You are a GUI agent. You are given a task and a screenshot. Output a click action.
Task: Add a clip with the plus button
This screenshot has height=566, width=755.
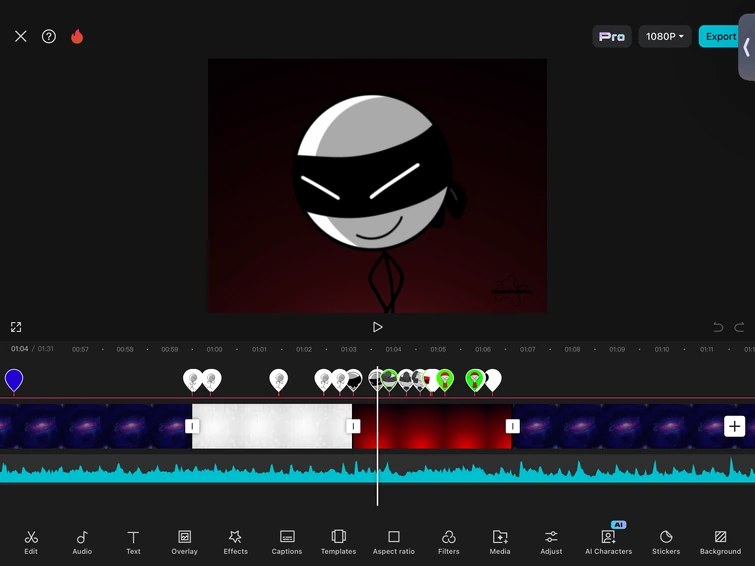[734, 426]
